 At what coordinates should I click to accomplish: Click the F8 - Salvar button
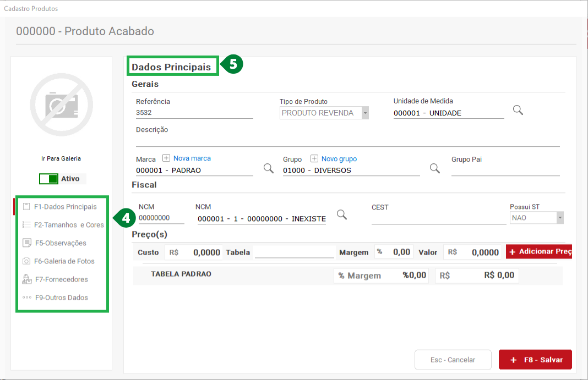(x=535, y=360)
